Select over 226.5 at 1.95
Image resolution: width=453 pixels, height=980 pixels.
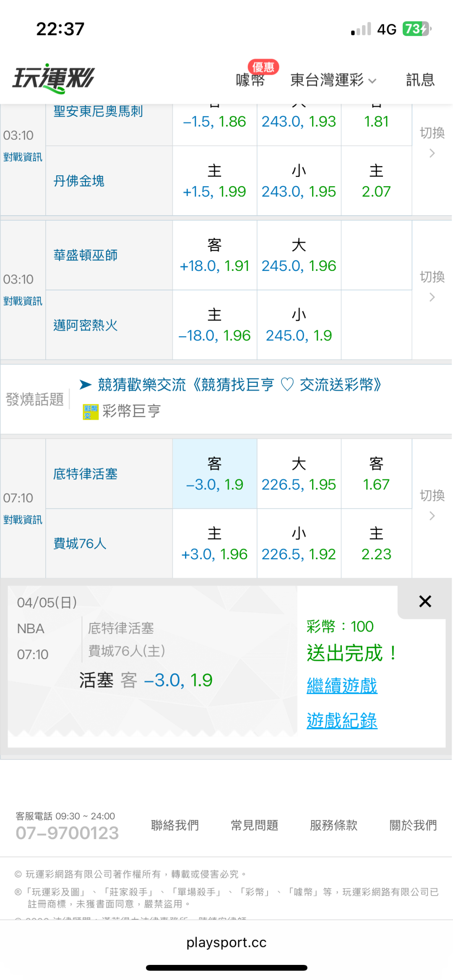299,474
